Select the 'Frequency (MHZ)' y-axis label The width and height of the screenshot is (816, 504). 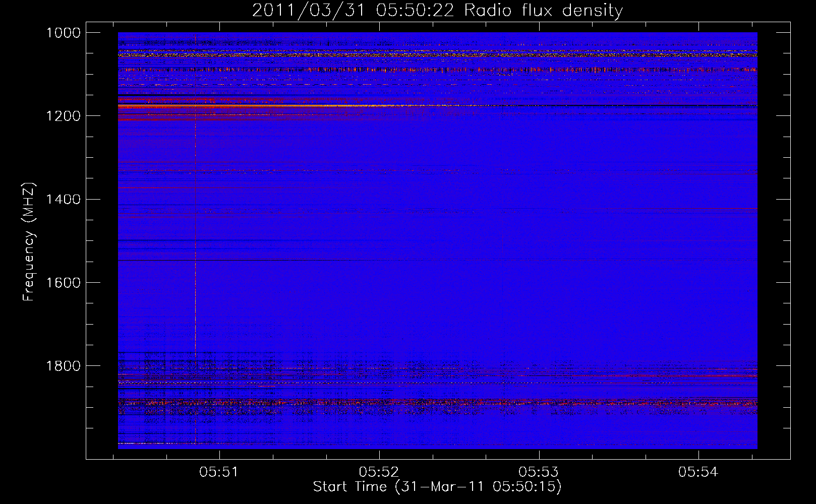click(x=29, y=242)
